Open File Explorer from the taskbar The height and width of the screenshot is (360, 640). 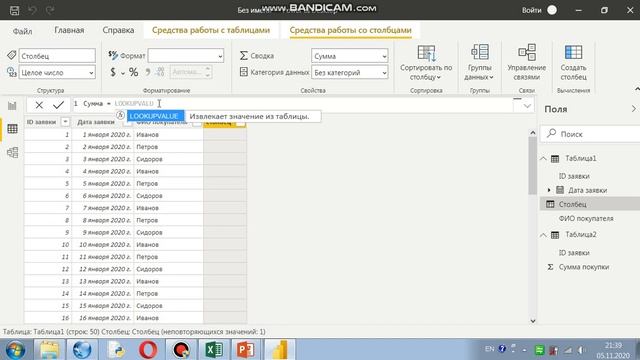(49, 350)
